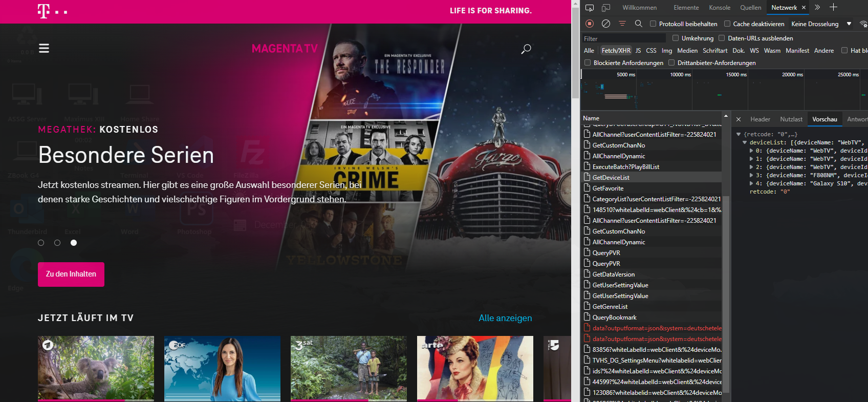Select the ExecuteBatch?PlayBillList request

(x=652, y=166)
